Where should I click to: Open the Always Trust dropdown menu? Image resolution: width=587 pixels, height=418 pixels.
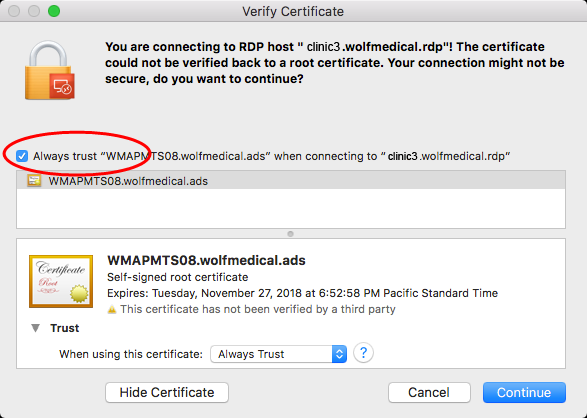tap(278, 354)
